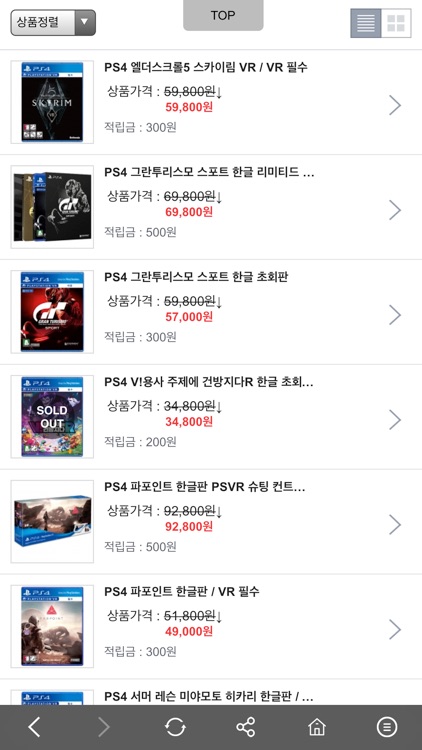Select the sold out V!용사 game thumbnail
Image resolution: width=422 pixels, height=750 pixels.
tap(52, 417)
